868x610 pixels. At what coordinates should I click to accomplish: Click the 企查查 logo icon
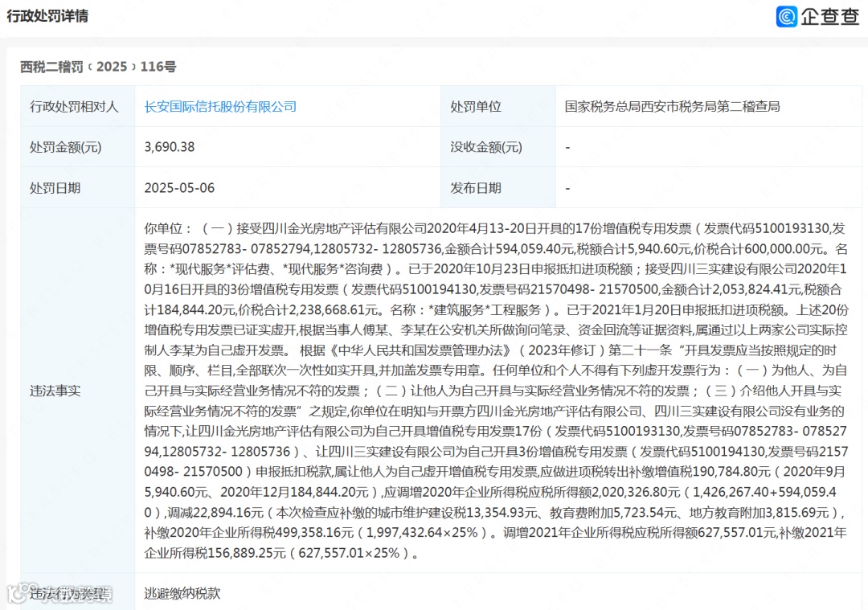pyautogui.click(x=787, y=16)
